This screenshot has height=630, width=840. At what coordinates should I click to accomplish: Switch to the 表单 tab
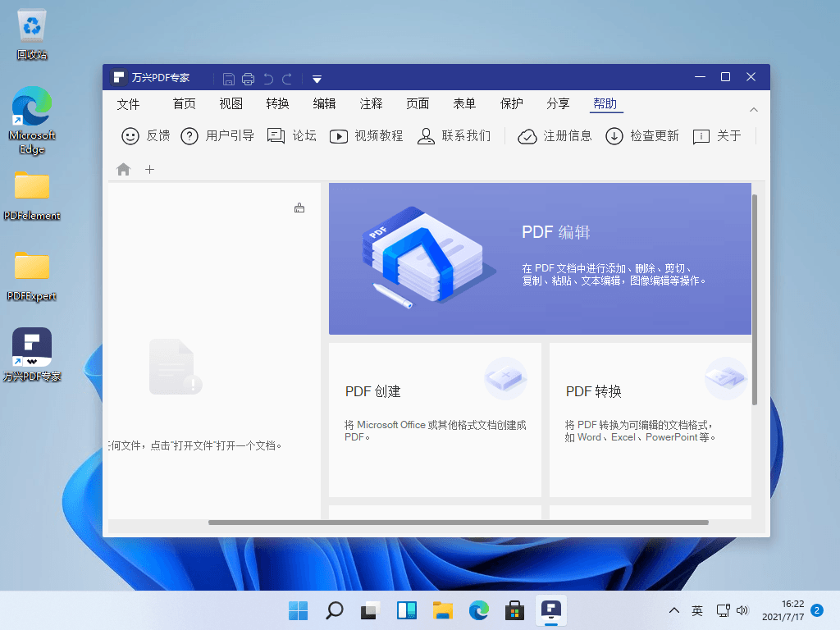[464, 104]
